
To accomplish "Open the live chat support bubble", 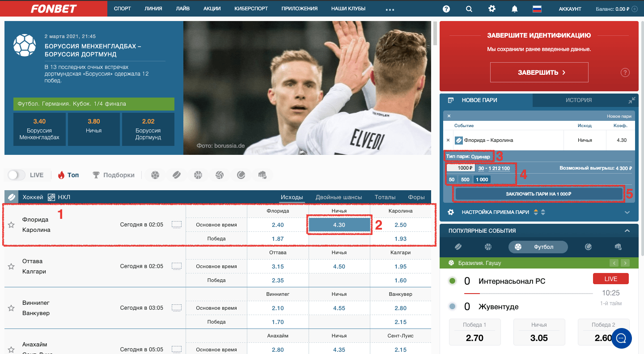I will (x=621, y=338).
